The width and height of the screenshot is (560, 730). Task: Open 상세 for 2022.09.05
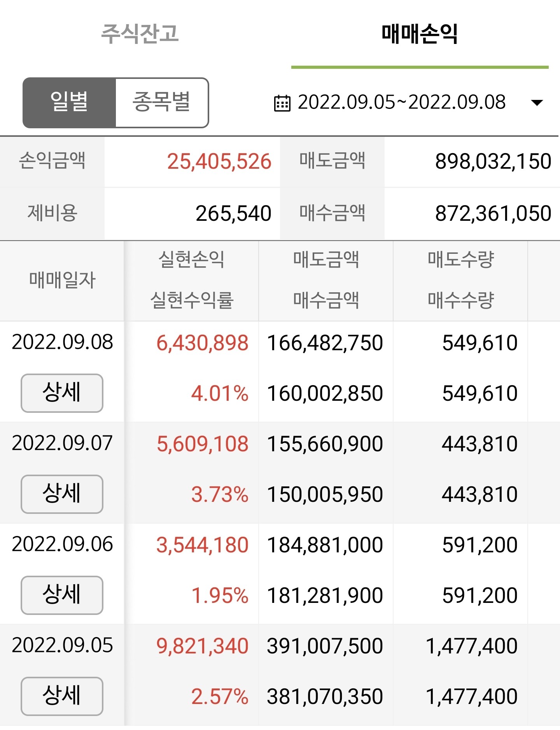pos(62,696)
